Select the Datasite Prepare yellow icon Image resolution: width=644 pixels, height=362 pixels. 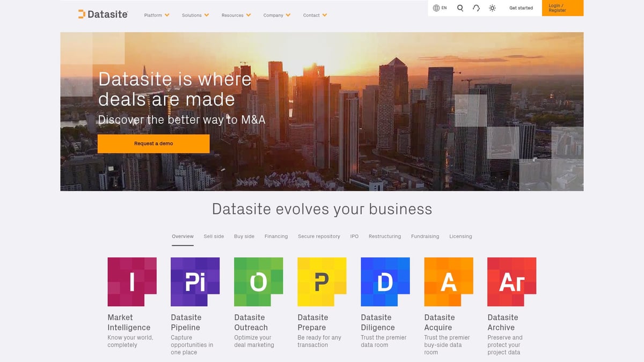pyautogui.click(x=321, y=279)
